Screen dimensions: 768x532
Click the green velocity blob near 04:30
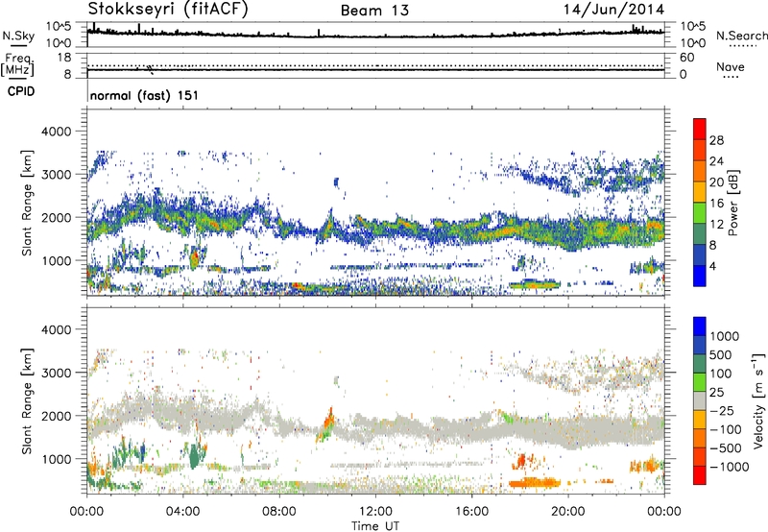pos(195,455)
